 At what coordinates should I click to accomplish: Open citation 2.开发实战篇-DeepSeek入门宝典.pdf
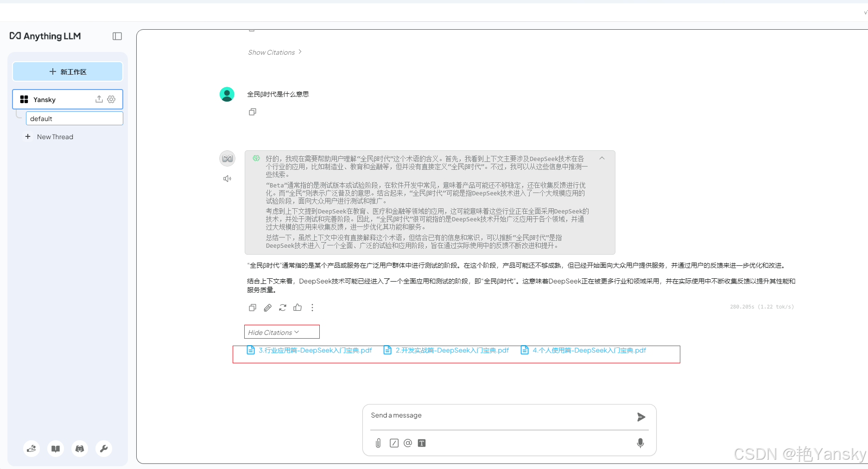coord(446,350)
